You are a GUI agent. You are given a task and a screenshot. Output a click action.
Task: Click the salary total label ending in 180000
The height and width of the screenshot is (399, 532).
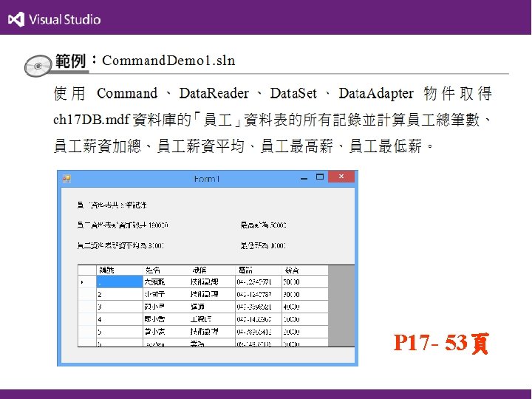click(x=123, y=225)
